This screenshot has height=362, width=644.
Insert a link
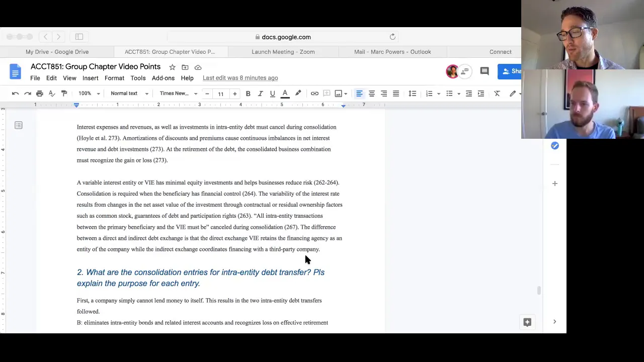314,94
